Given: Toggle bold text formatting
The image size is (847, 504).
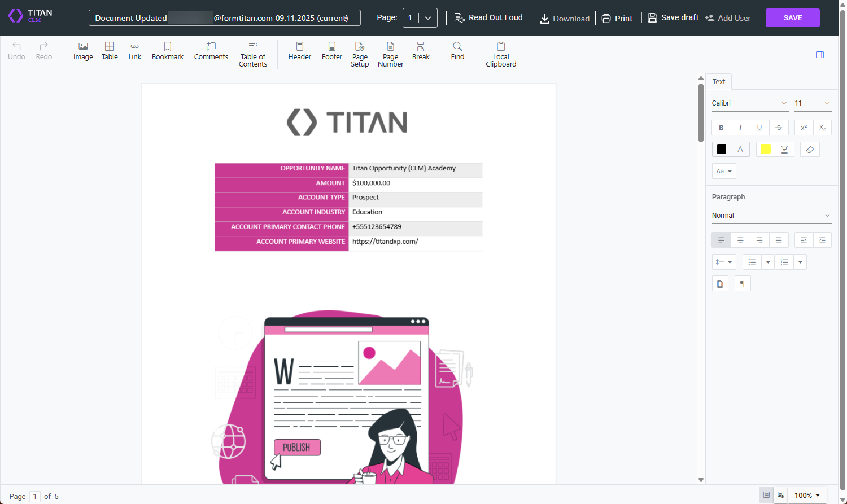Looking at the screenshot, I should coord(721,127).
